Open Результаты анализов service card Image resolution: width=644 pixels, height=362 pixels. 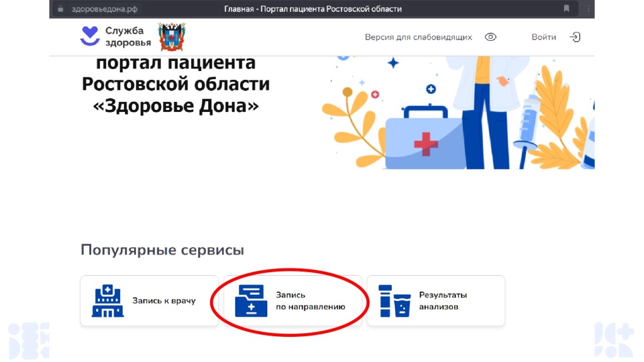tap(436, 301)
